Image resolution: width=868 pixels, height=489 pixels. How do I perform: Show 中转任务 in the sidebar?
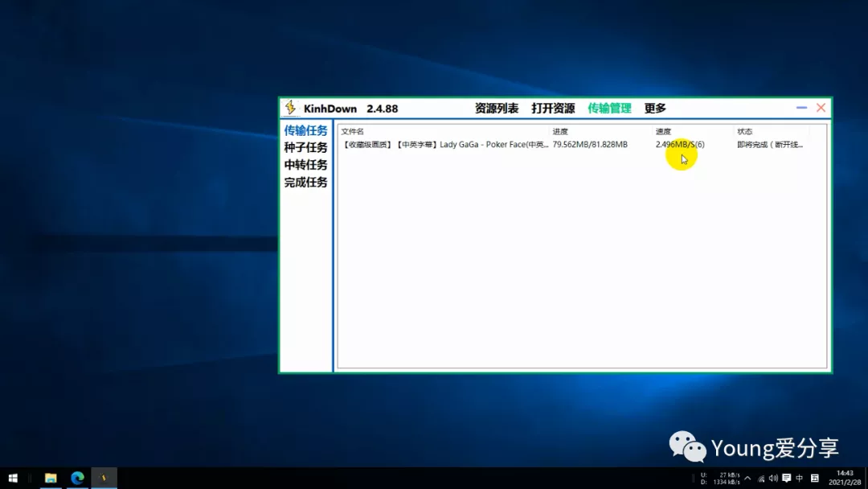(305, 165)
